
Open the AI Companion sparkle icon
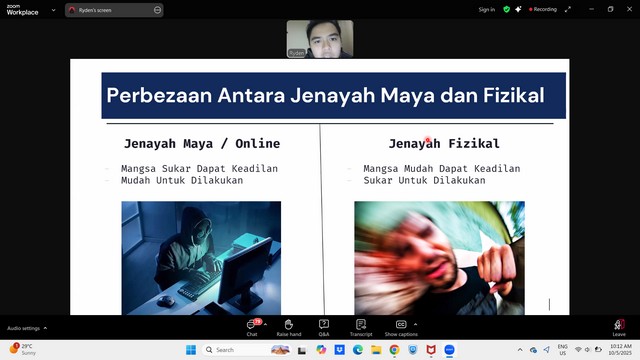(518, 9)
